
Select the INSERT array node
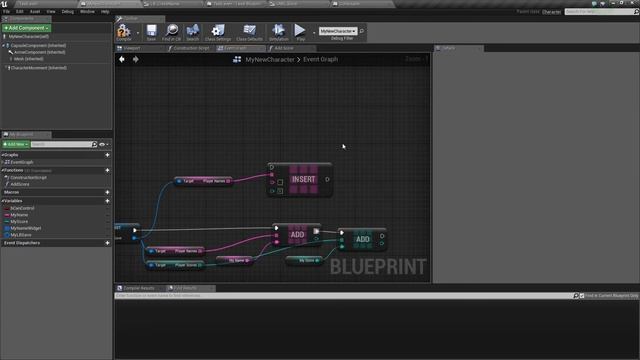coord(300,180)
